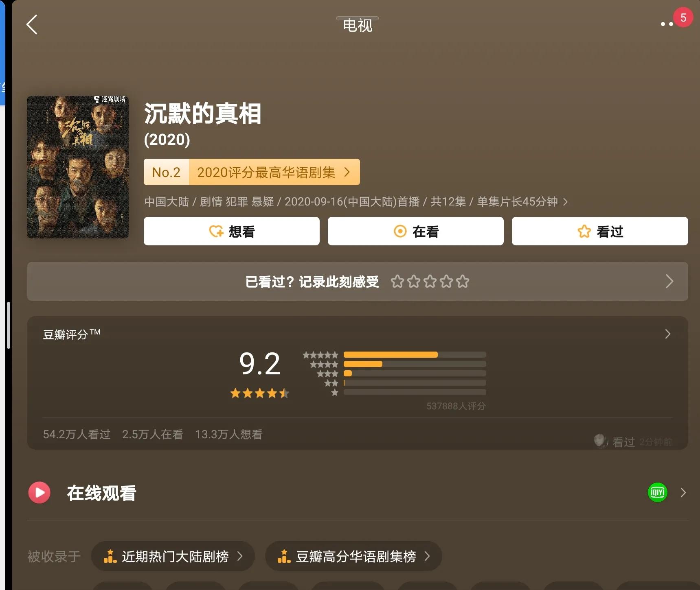The image size is (700, 590).
Task: Set watching status with 在看 button
Action: (x=415, y=231)
